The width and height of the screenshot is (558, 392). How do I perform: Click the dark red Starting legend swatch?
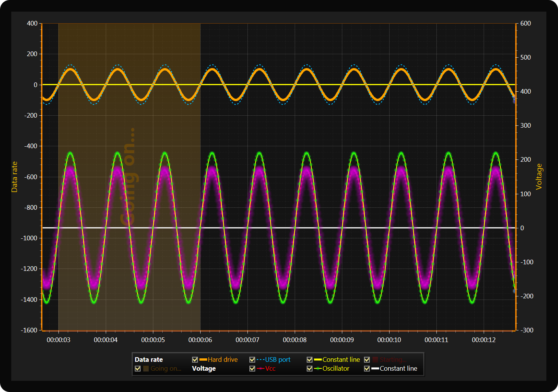375,360
